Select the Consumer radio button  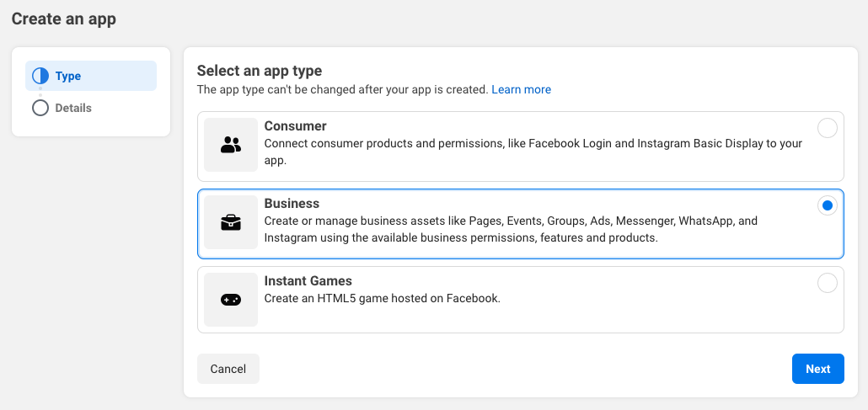(827, 128)
